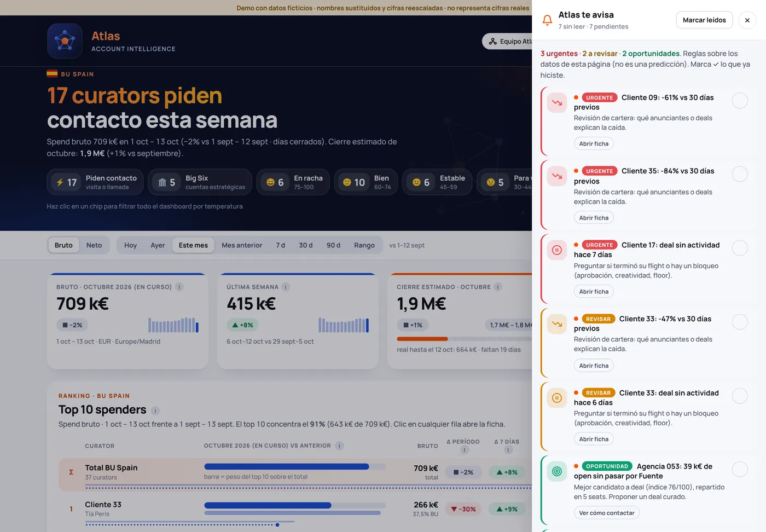The image size is (766, 532).
Task: Click the notification bell icon in Atlas te avisa
Action: pos(547,20)
